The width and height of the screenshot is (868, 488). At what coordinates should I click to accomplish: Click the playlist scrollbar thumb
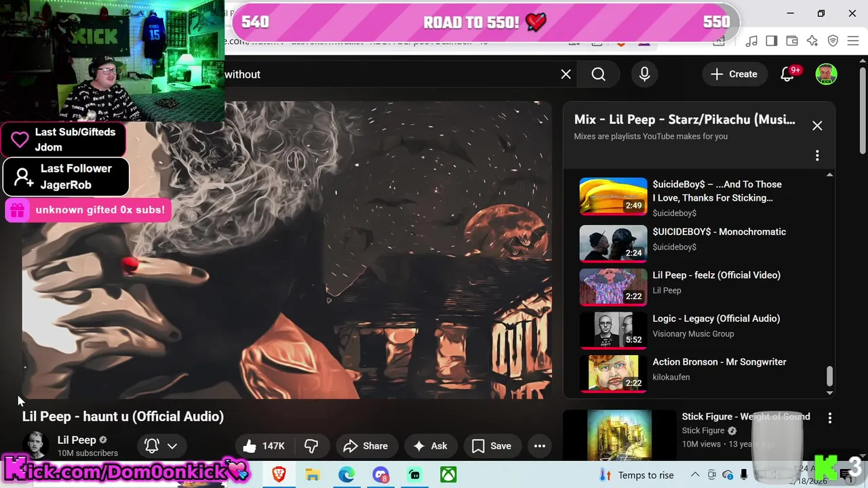[x=829, y=375]
